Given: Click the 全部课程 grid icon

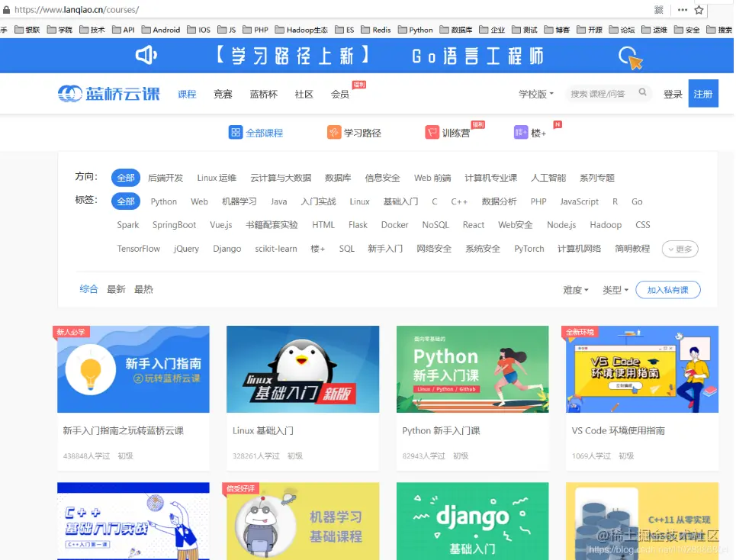Looking at the screenshot, I should (235, 133).
